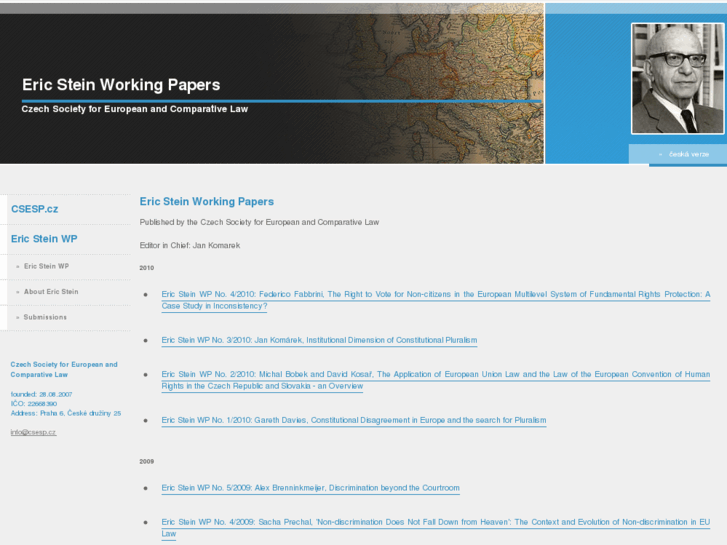Image resolution: width=727 pixels, height=545 pixels.
Task: Open WP No. 3/2010 Jan Komárek paper
Action: (x=319, y=340)
